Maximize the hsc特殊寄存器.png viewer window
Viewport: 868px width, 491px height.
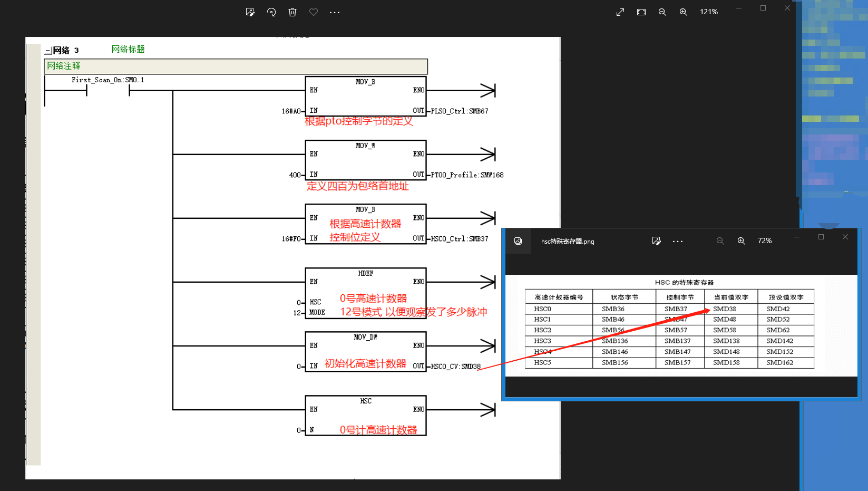pos(821,237)
